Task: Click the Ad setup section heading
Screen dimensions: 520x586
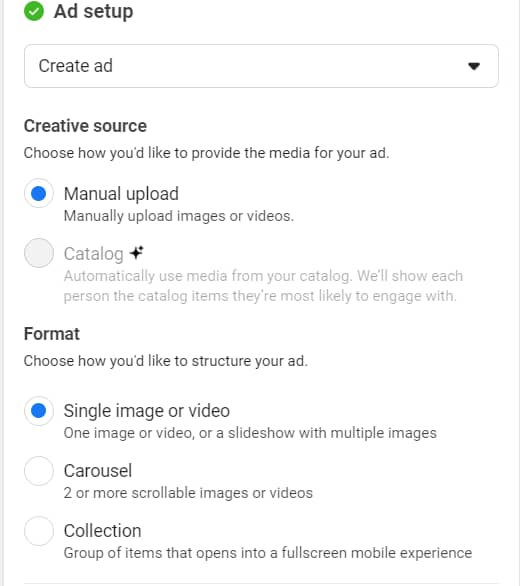Action: click(93, 11)
